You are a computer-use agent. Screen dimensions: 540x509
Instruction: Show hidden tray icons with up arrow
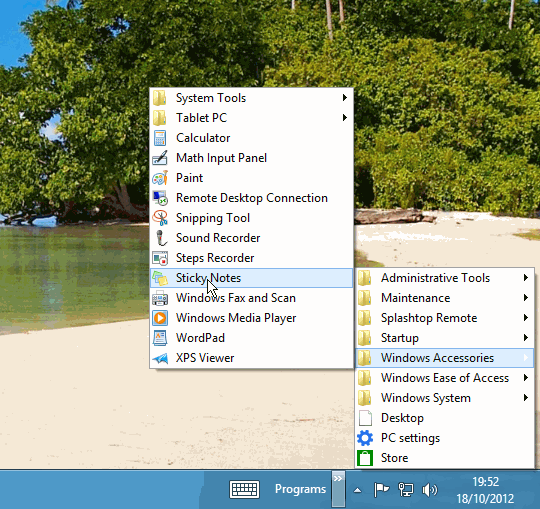tap(357, 490)
